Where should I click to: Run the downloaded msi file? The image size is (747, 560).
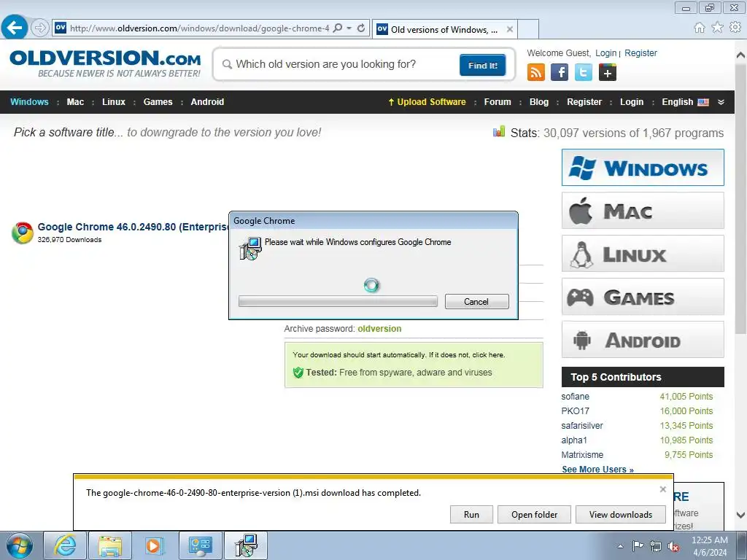[472, 514]
